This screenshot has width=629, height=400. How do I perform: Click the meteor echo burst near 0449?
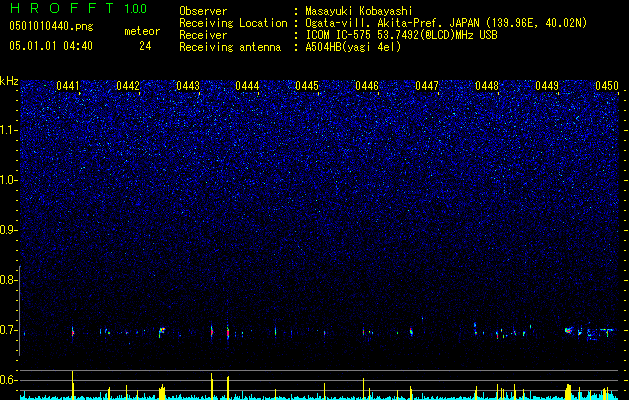pos(568,331)
